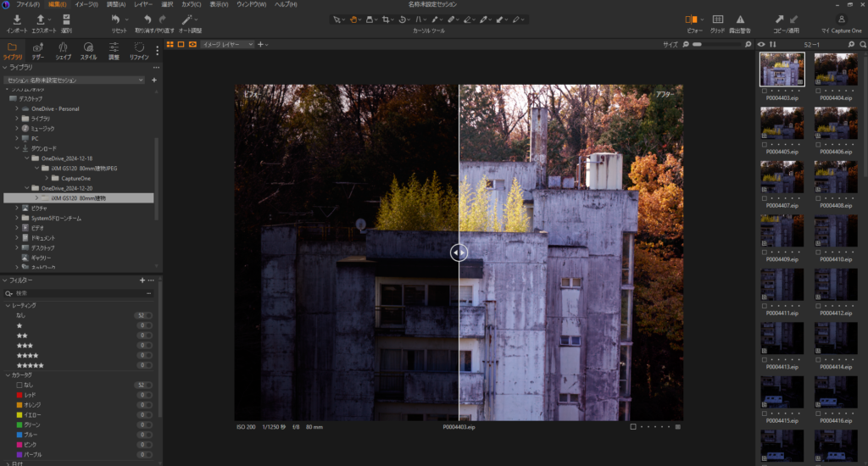This screenshot has height=466, width=868.
Task: Enable the 露出警告 exposure warning icon
Action: 740,19
